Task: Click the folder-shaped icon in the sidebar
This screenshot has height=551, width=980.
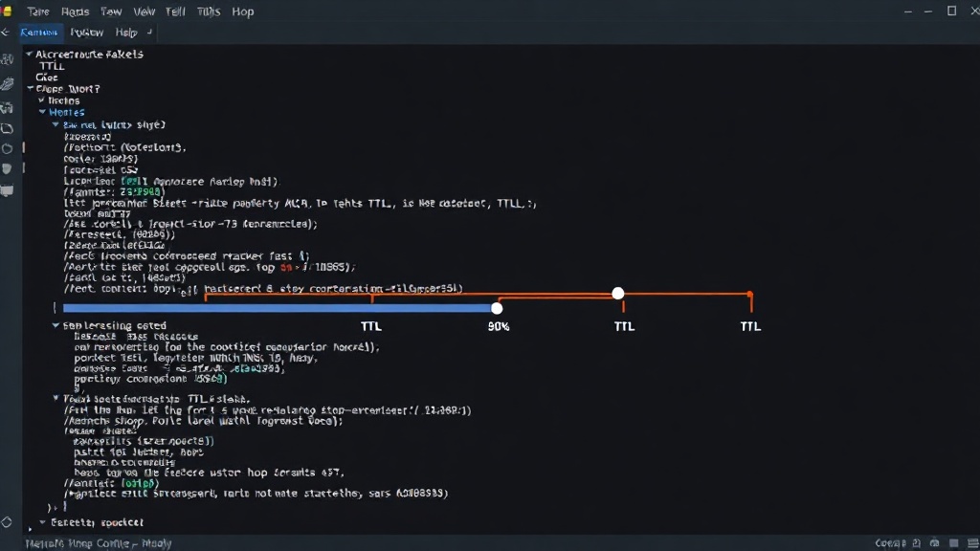Action: [7, 129]
